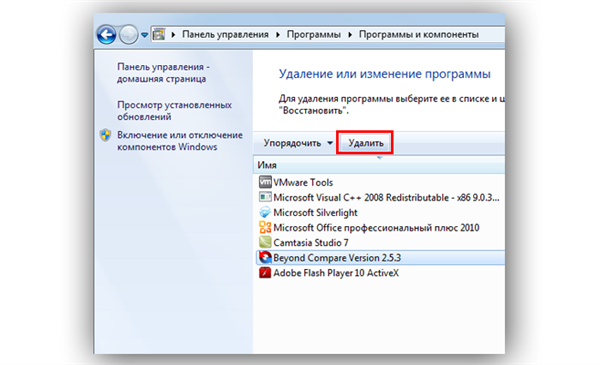Open Панель управления - домашняя страница link
Viewport: 600px width, 365px height.
(x=163, y=73)
